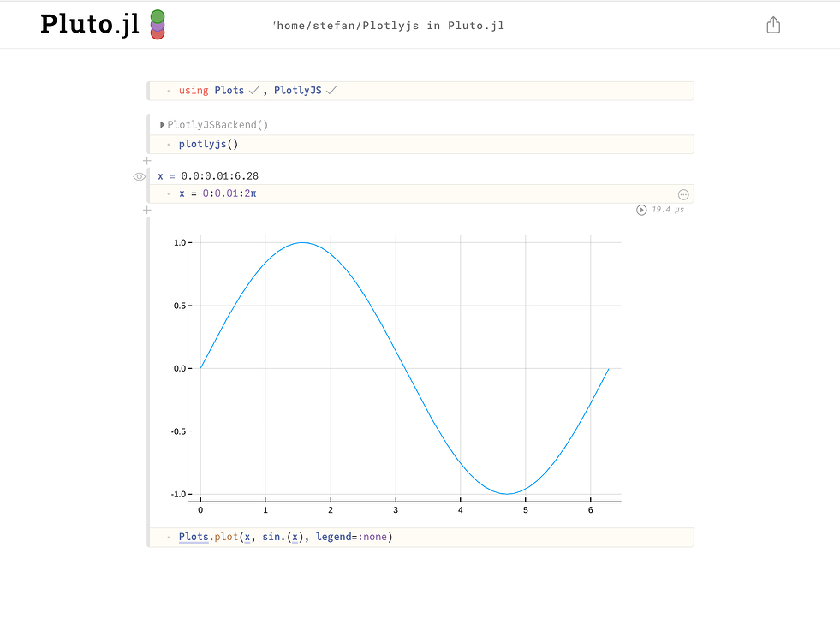840x642 pixels.
Task: Click the Plots package checkmark status
Action: coord(253,90)
